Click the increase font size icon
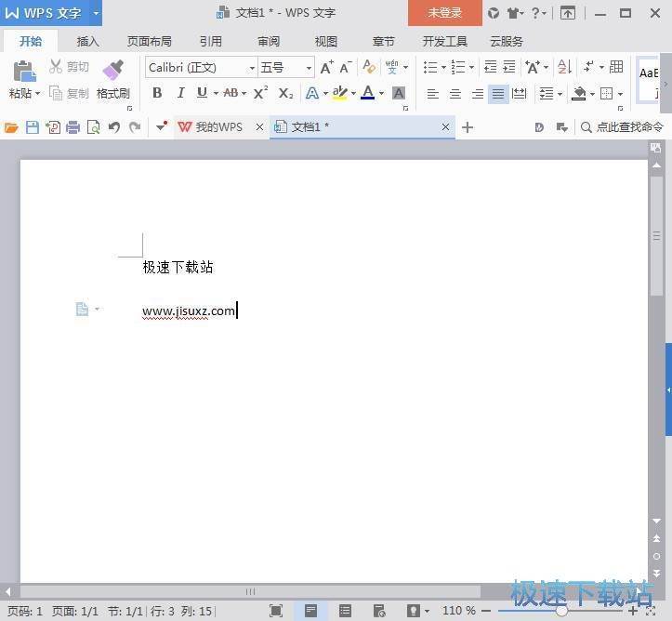672x621 pixels. (x=326, y=67)
